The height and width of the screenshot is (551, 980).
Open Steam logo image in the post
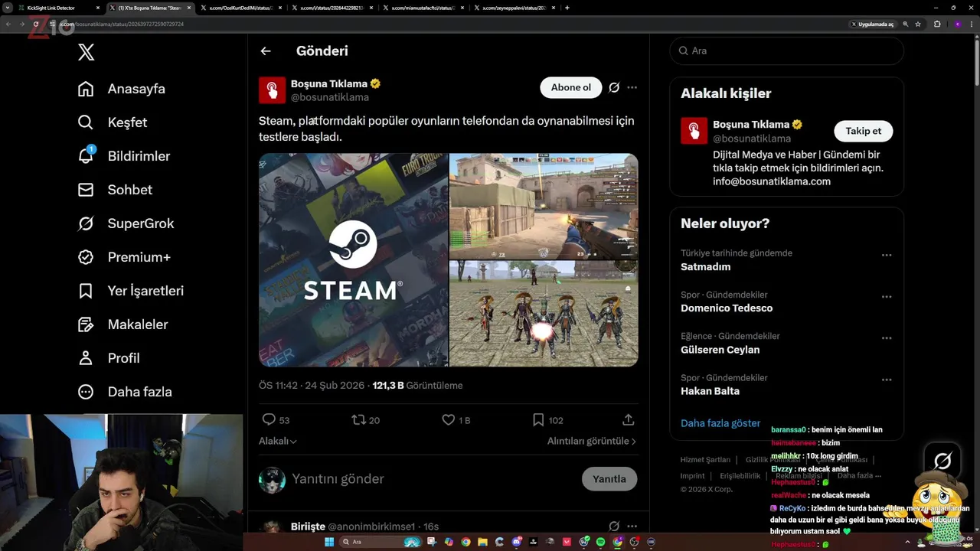pyautogui.click(x=353, y=260)
